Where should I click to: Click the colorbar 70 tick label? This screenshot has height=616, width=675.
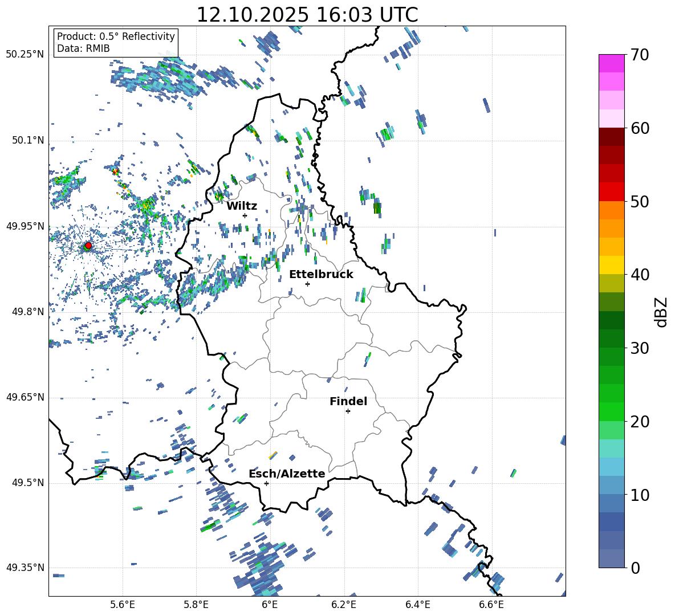pos(640,55)
